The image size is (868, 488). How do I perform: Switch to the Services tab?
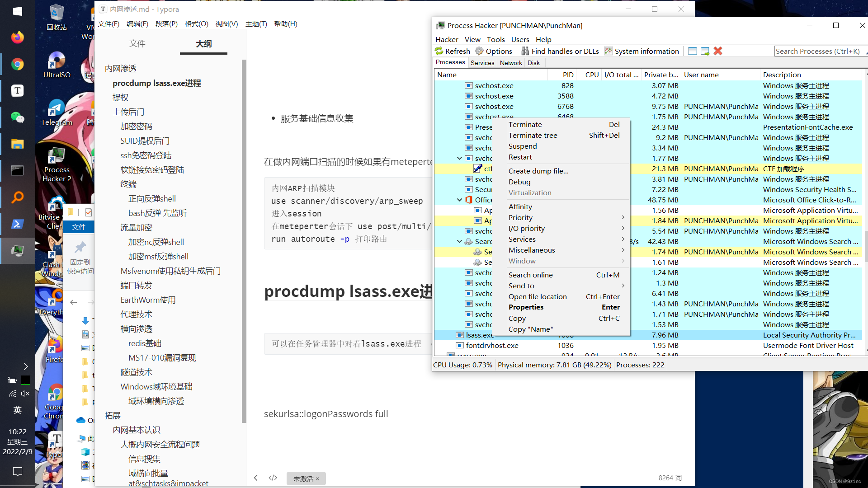[x=482, y=63]
